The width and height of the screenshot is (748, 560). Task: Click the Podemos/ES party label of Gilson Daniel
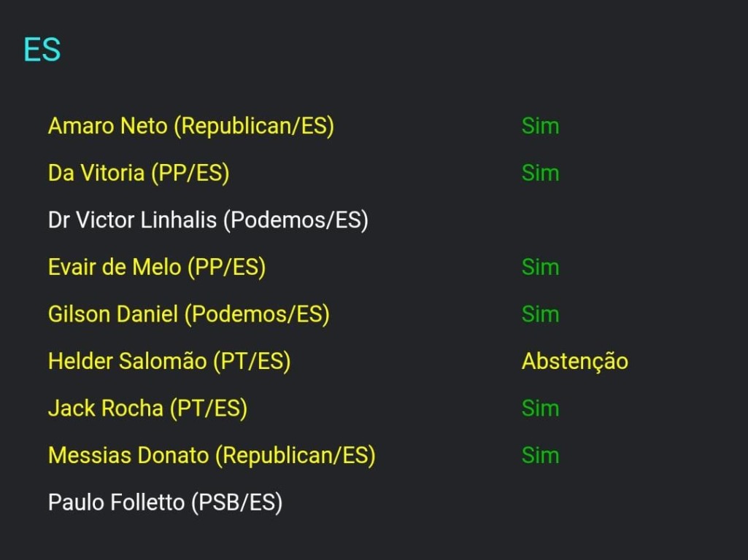point(257,314)
